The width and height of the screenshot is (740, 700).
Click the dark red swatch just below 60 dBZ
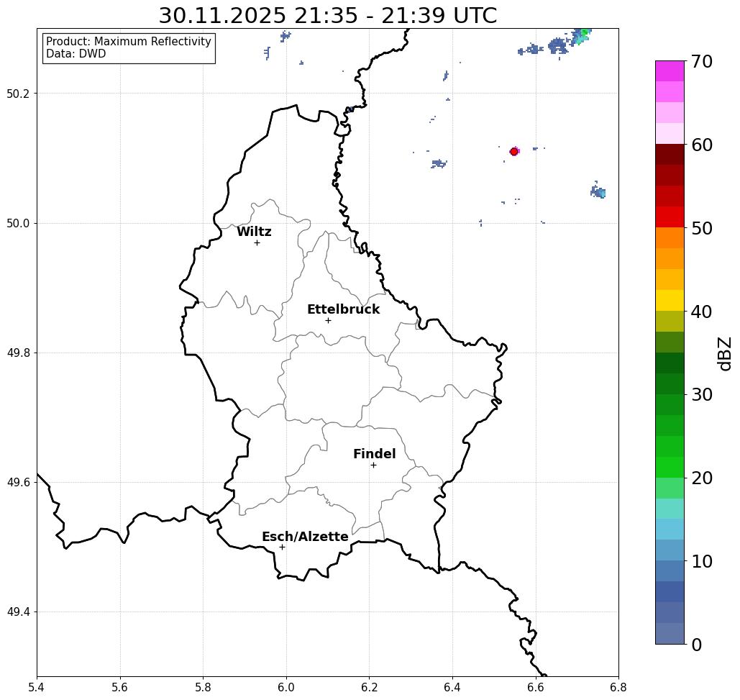coord(670,155)
